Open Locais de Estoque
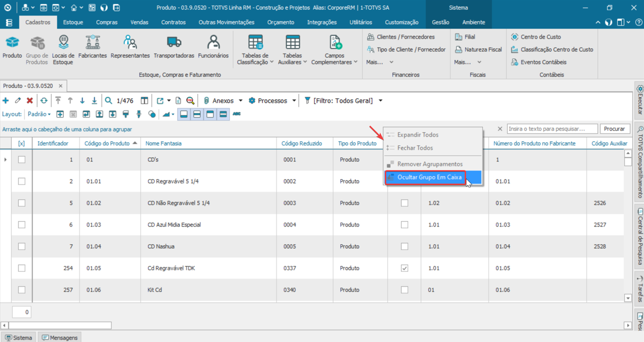The width and height of the screenshot is (644, 342). coord(63,50)
